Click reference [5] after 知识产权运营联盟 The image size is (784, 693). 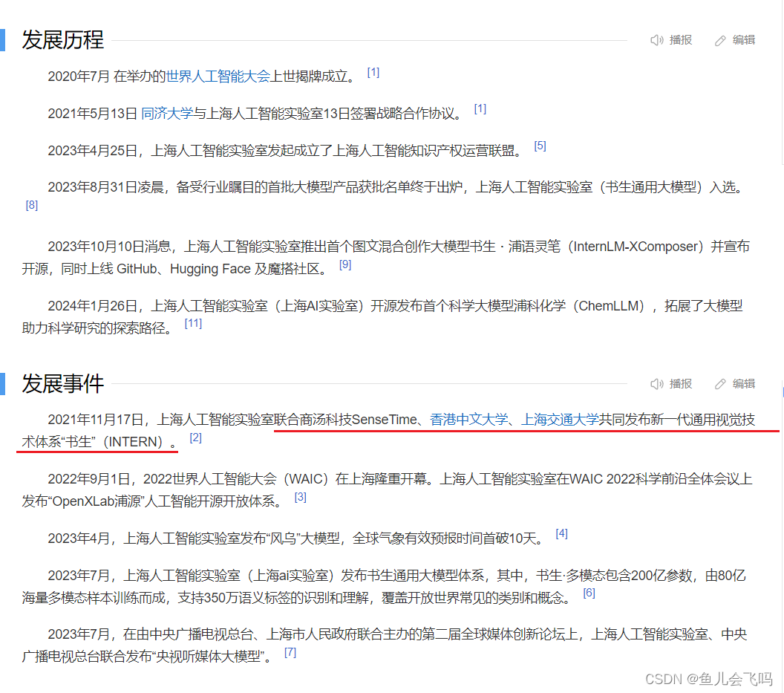point(540,146)
